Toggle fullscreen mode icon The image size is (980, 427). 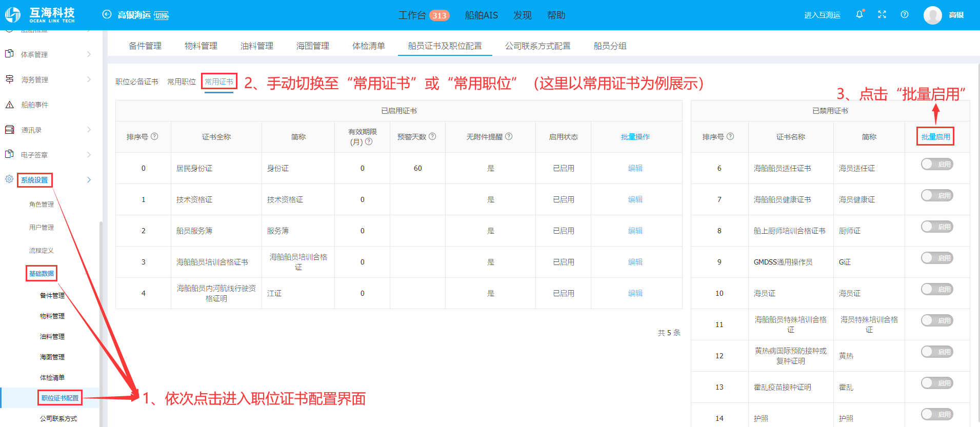point(882,14)
